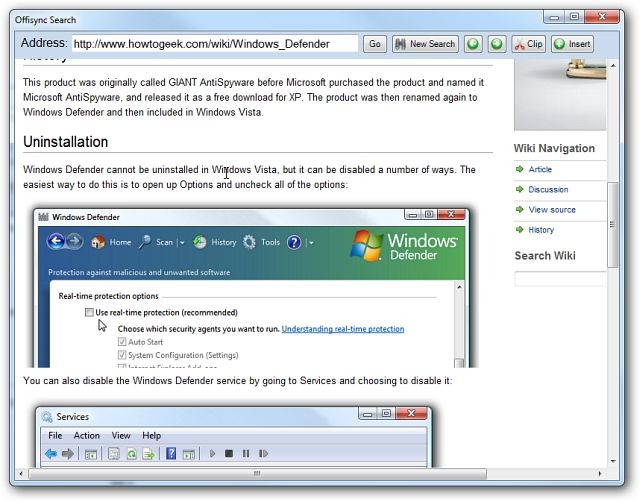Open the Scan dropdown arrow in Defender
This screenshot has height=501, width=640.
[182, 243]
